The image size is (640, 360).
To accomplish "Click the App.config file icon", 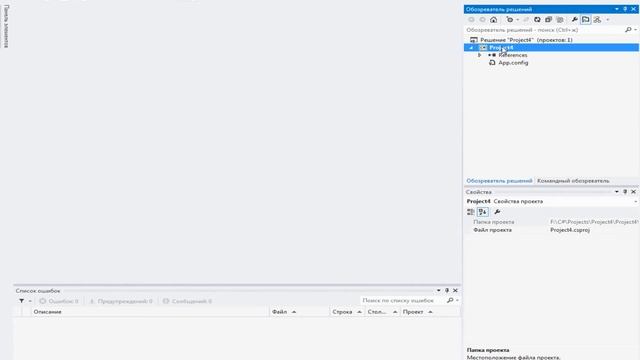I will tap(492, 63).
